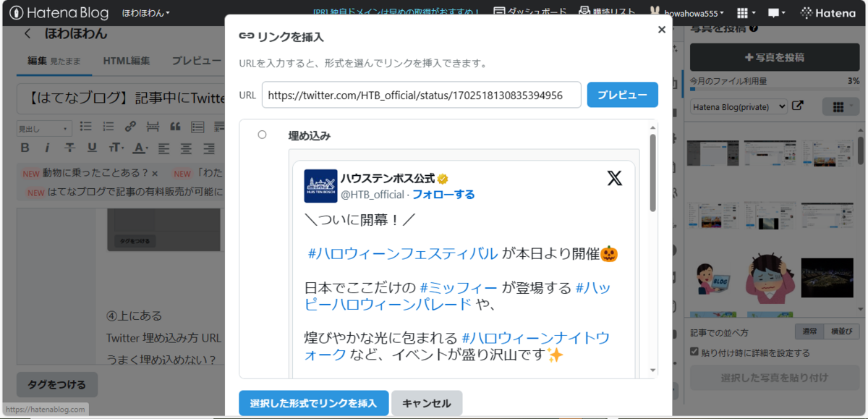
Task: Toggle underline formatting
Action: click(92, 148)
